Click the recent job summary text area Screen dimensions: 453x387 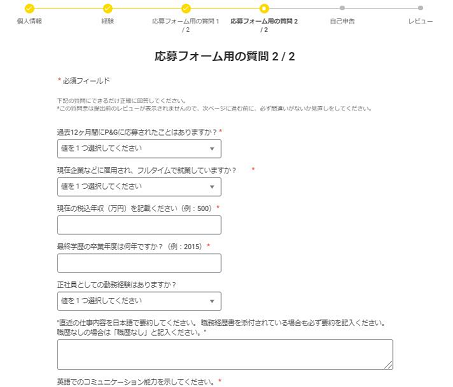[225, 354]
